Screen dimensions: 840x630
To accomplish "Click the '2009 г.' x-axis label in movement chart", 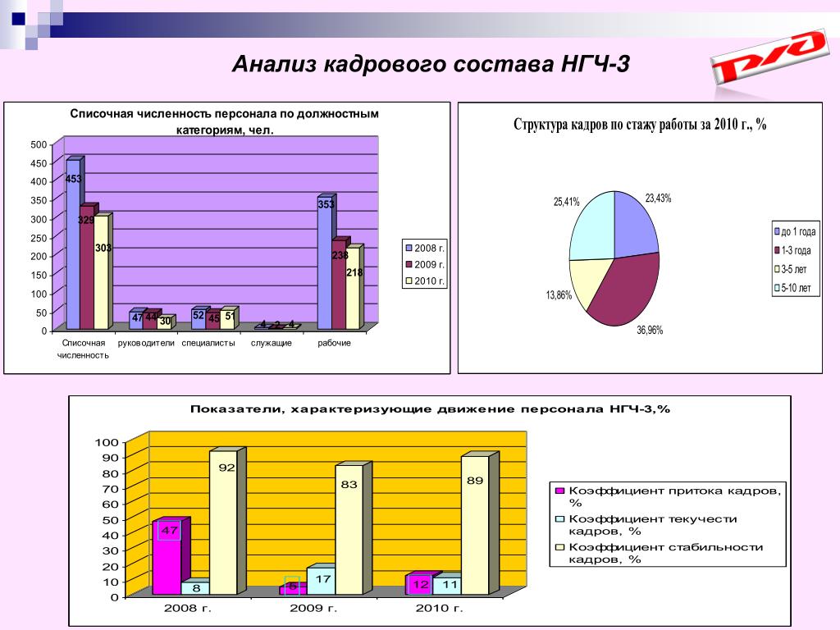I will click(314, 609).
